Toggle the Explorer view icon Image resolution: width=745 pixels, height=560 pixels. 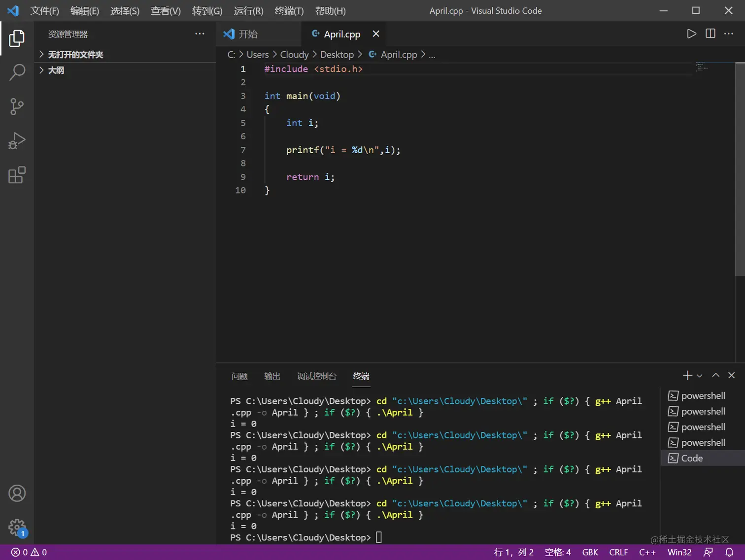pyautogui.click(x=17, y=38)
